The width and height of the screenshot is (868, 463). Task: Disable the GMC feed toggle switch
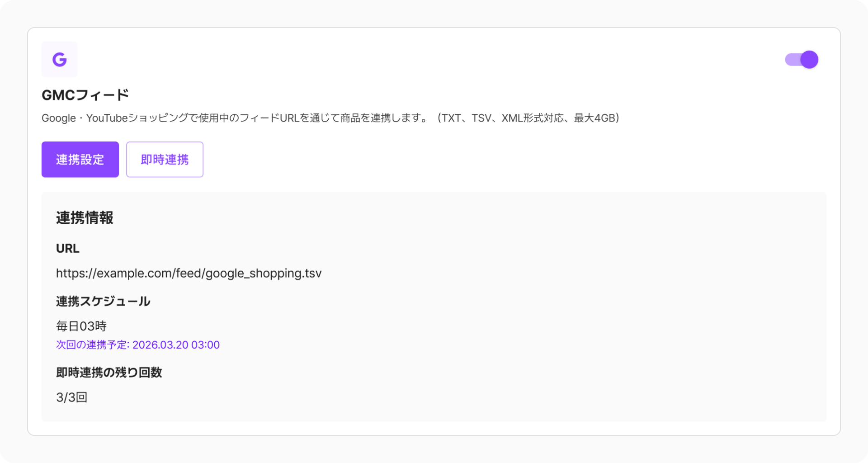click(x=801, y=60)
